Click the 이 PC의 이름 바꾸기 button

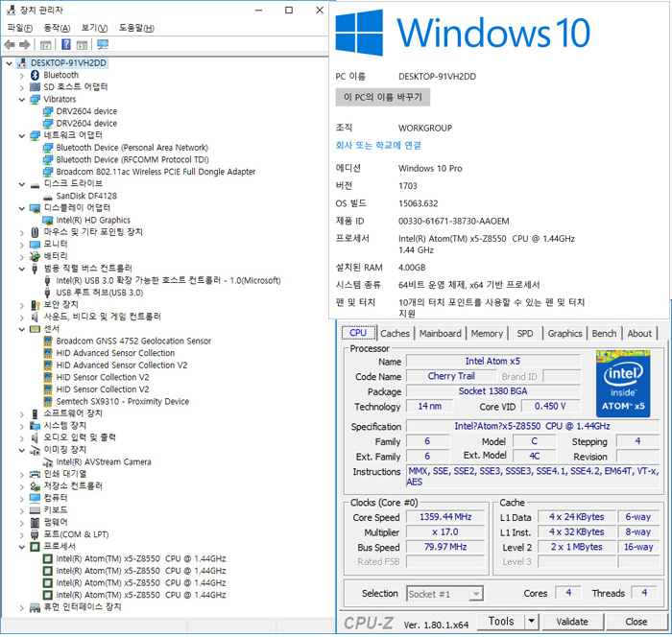pyautogui.click(x=383, y=97)
